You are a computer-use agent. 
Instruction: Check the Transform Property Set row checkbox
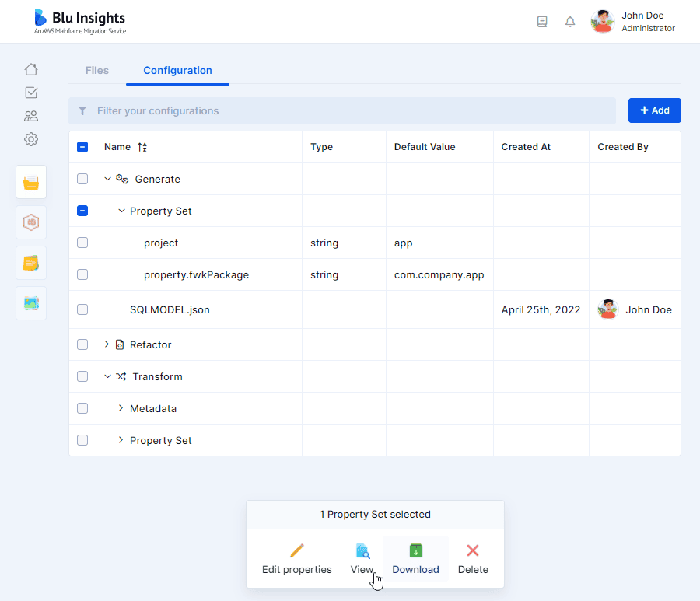coord(82,440)
